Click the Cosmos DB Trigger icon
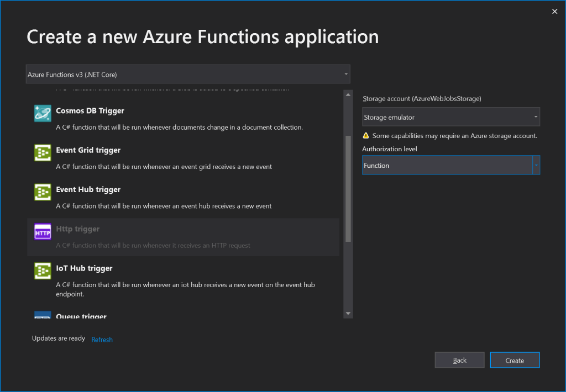Image resolution: width=566 pixels, height=392 pixels. pos(43,113)
